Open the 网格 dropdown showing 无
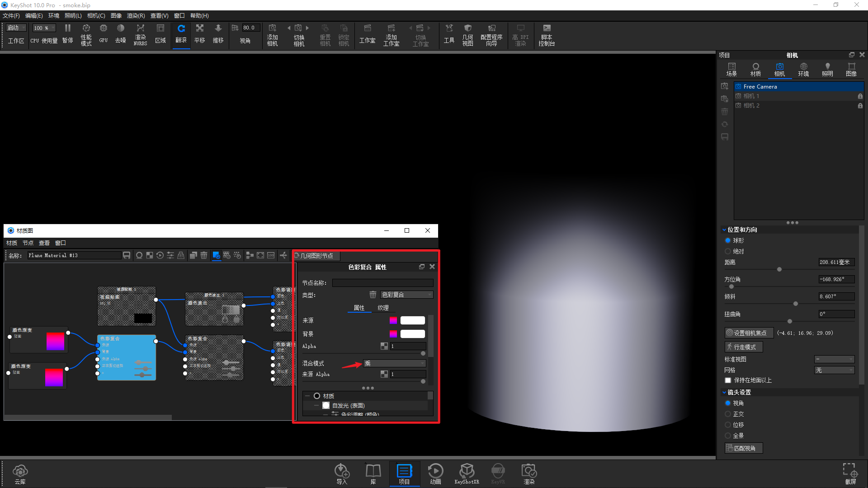The height and width of the screenshot is (488, 868). 834,370
